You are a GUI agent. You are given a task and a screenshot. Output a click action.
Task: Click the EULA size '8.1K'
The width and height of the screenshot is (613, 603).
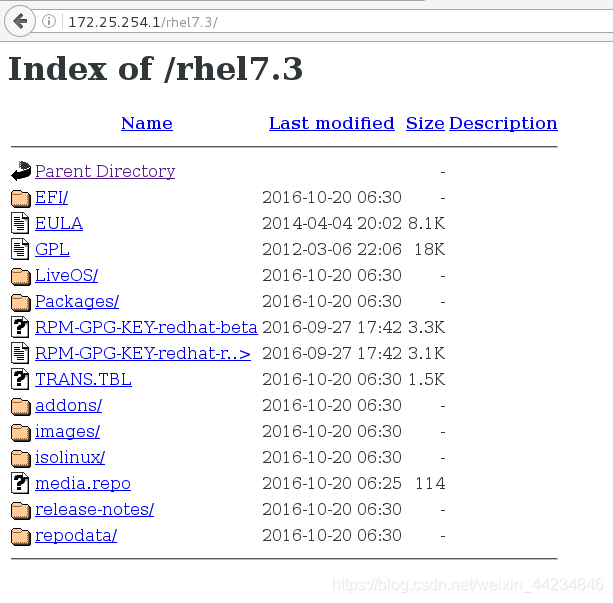coord(427,223)
